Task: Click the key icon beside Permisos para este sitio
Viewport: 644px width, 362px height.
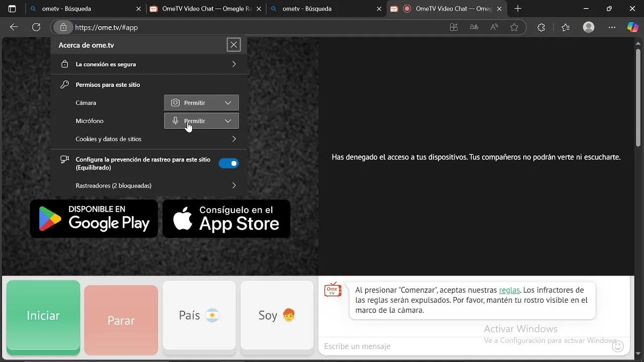Action: pyautogui.click(x=64, y=84)
